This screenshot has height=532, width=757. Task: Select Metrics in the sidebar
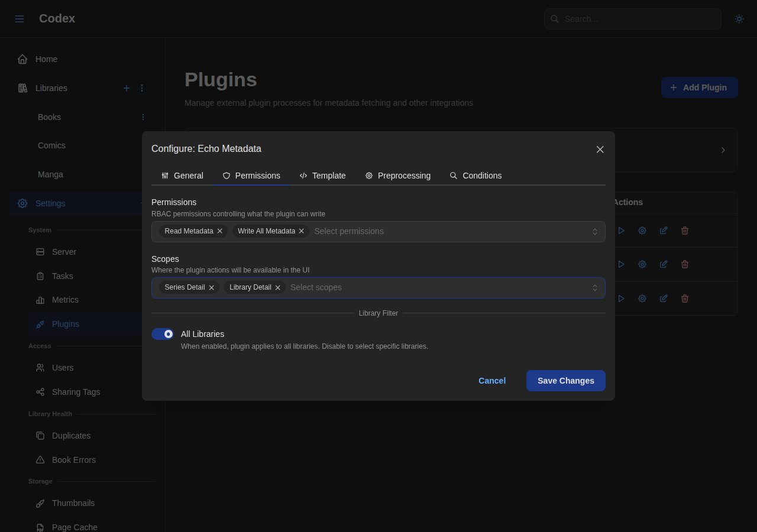tap(65, 300)
